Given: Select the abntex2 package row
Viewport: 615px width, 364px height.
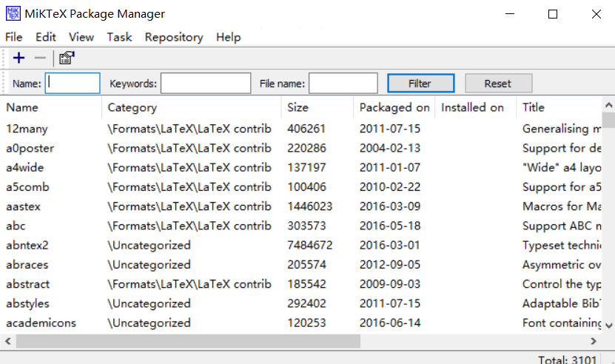Looking at the screenshot, I should [300, 245].
